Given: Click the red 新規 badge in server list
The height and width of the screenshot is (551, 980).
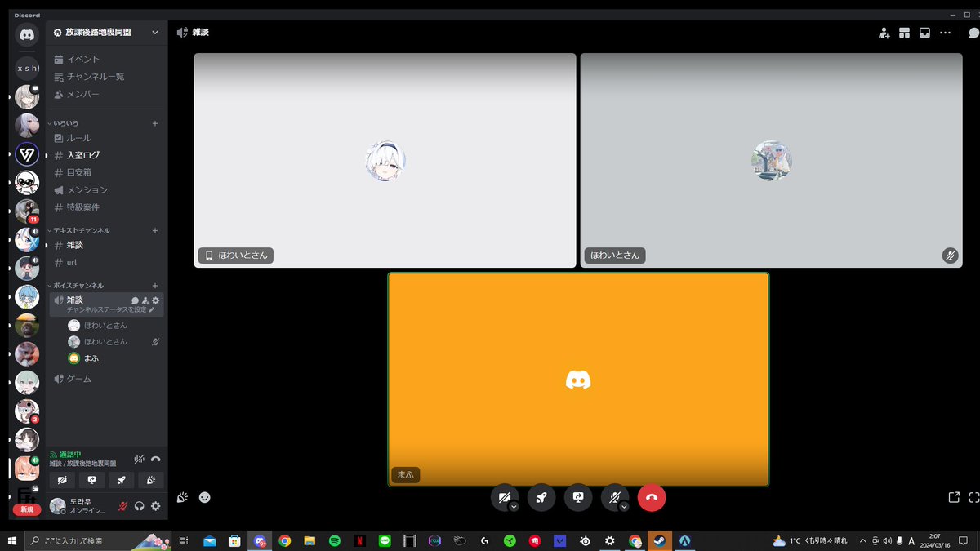Looking at the screenshot, I should pos(27,509).
